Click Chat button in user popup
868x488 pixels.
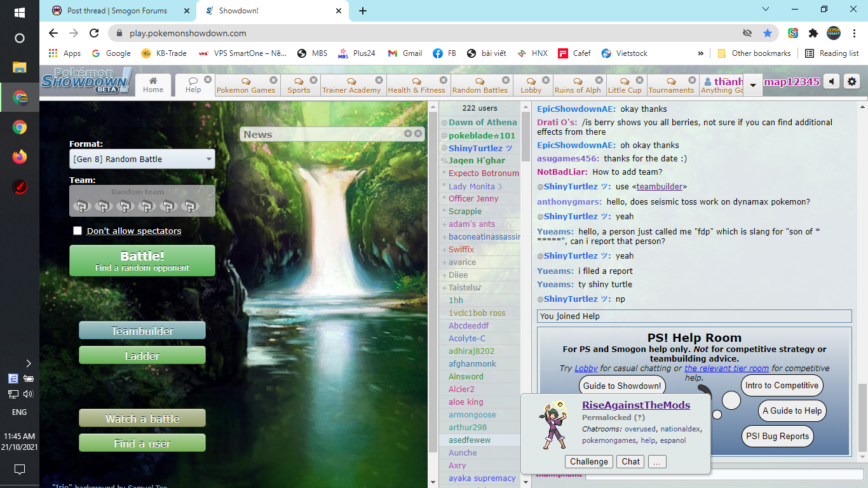(x=630, y=461)
